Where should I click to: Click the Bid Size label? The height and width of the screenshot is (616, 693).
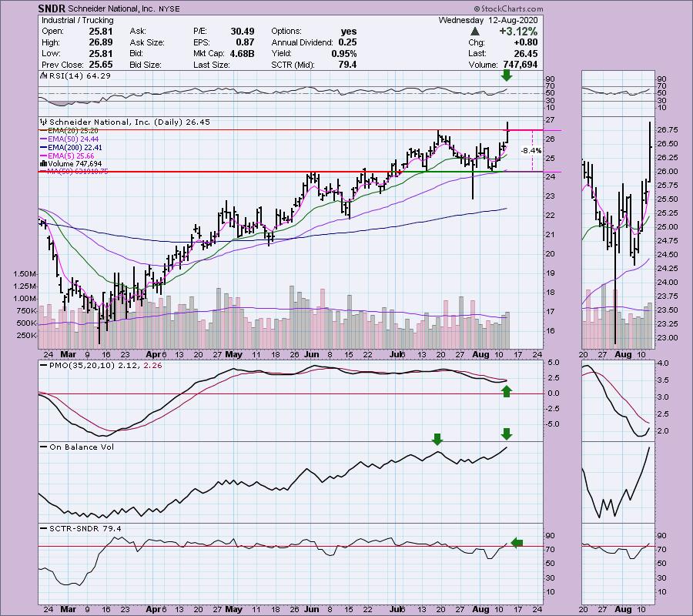tap(146, 65)
